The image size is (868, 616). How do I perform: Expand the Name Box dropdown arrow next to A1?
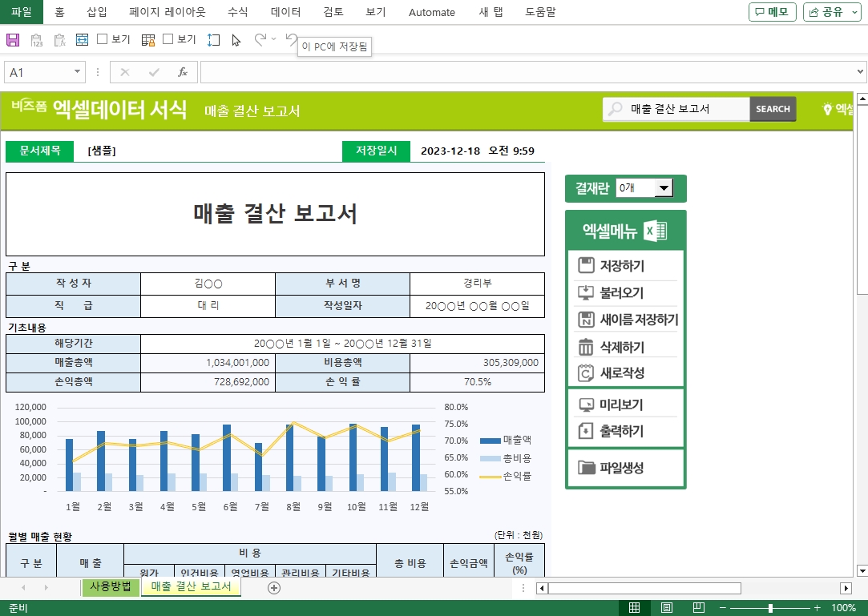click(x=78, y=72)
